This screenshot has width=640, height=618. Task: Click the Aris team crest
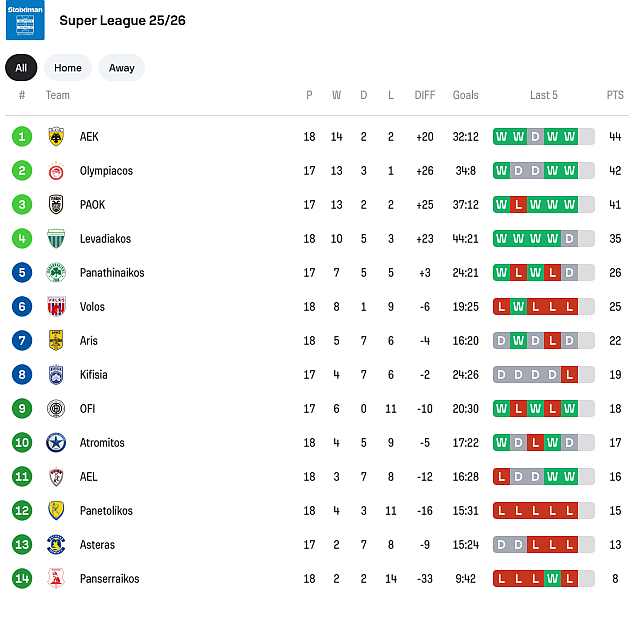pyautogui.click(x=56, y=341)
